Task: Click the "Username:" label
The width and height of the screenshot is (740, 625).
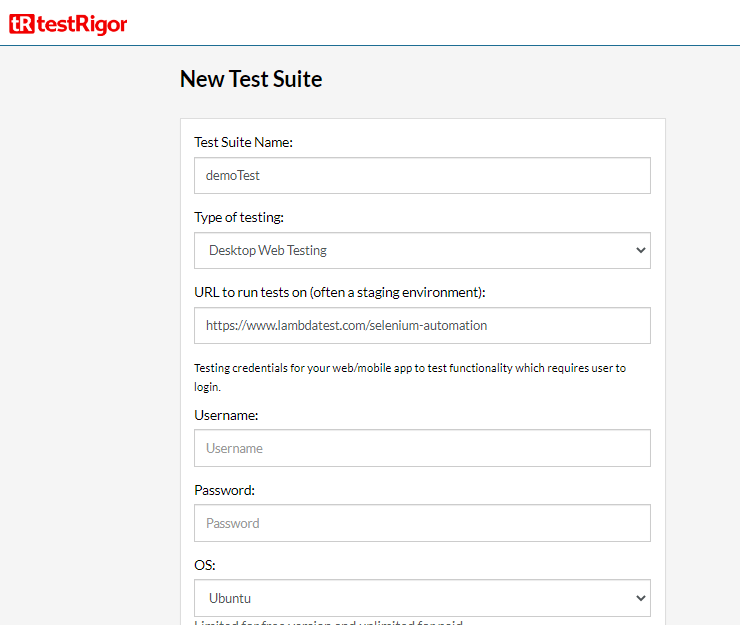Action: (226, 415)
